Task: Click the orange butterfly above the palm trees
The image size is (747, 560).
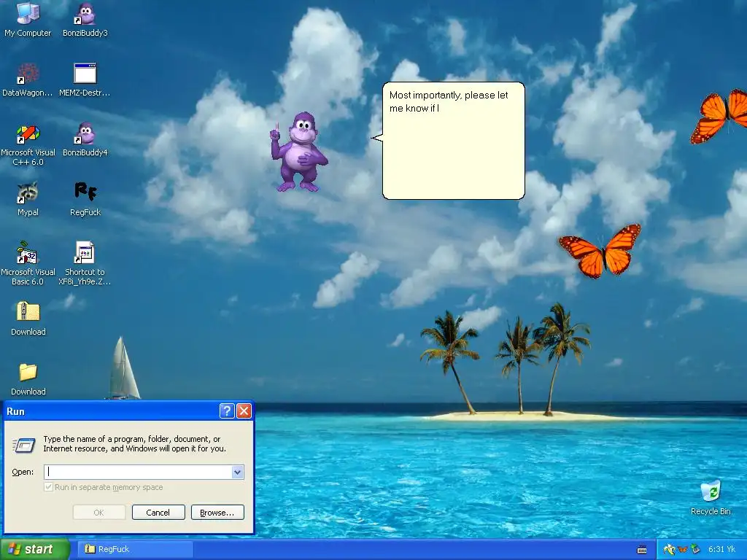Action: coord(601,251)
